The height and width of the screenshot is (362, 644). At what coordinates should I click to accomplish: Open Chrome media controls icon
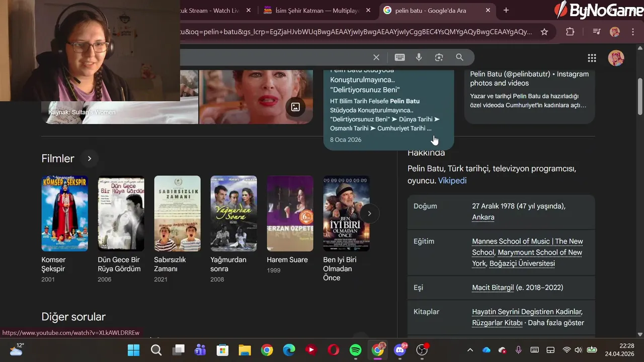[597, 32]
